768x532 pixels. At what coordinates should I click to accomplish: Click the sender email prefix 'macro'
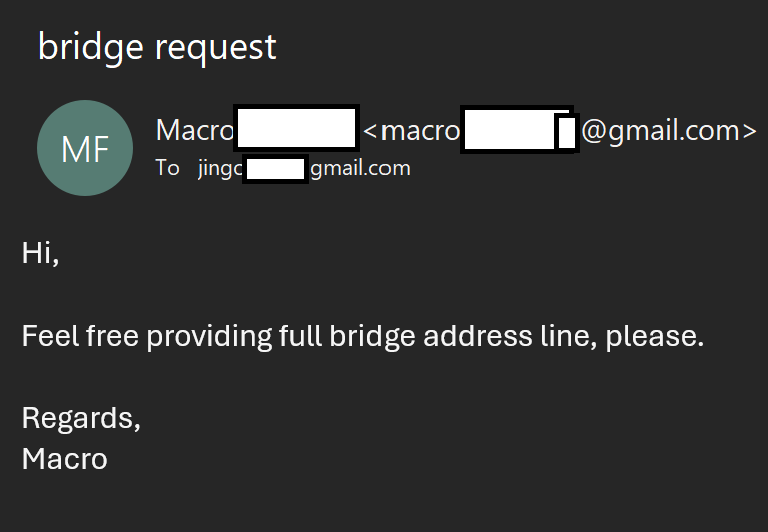420,131
